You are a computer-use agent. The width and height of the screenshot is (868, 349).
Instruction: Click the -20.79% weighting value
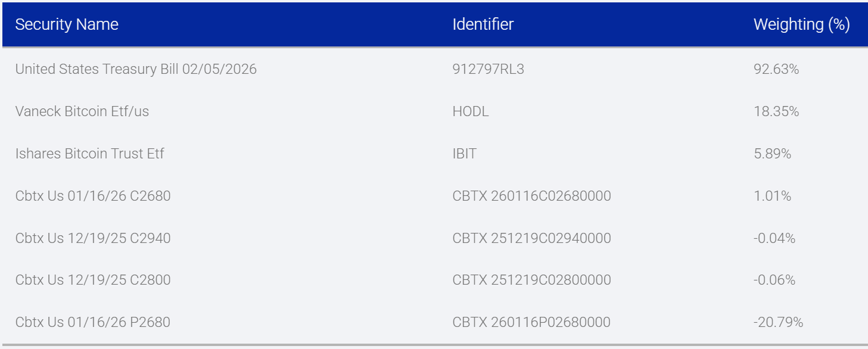coord(778,322)
